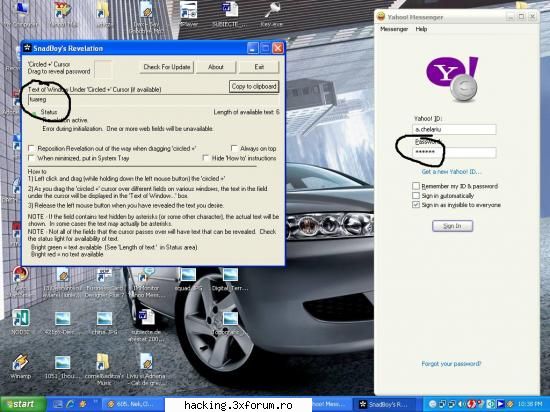The image size is (550, 412).
Task: Click the Sign In button
Action: [452, 226]
